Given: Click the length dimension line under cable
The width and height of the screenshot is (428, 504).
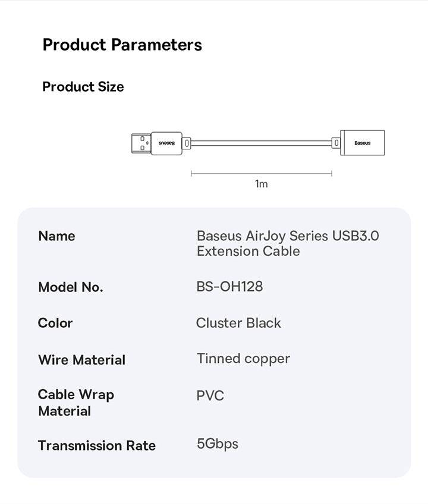Looking at the screenshot, I should click(x=261, y=174).
